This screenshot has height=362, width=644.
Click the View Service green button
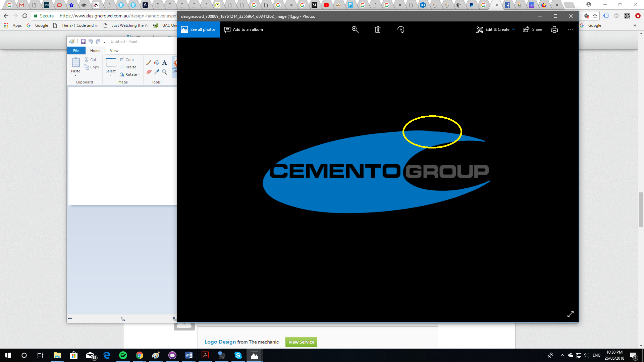pyautogui.click(x=301, y=342)
